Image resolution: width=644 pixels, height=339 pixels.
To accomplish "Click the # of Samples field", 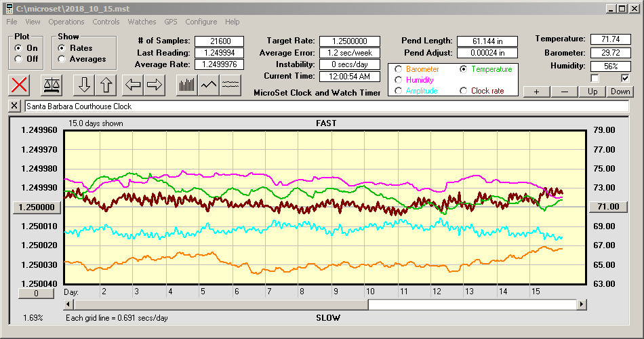I will tap(220, 41).
